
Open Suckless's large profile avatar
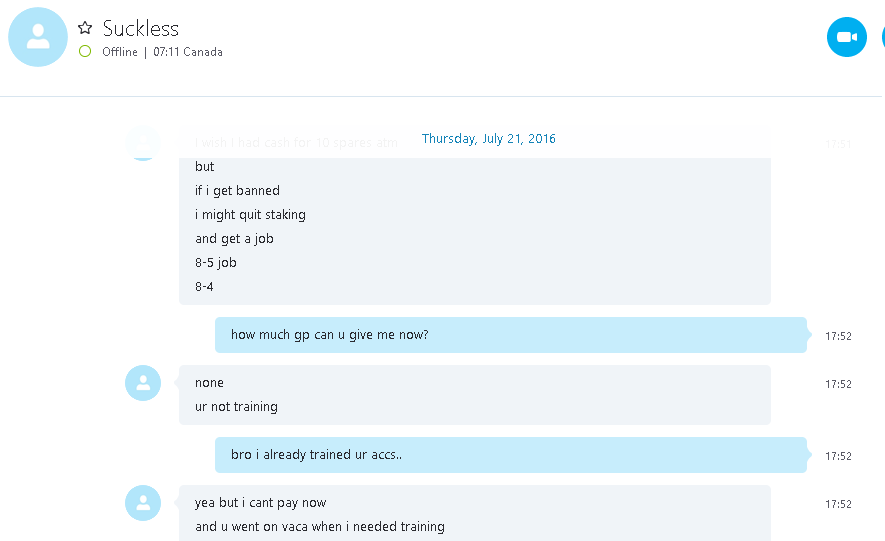coord(38,37)
